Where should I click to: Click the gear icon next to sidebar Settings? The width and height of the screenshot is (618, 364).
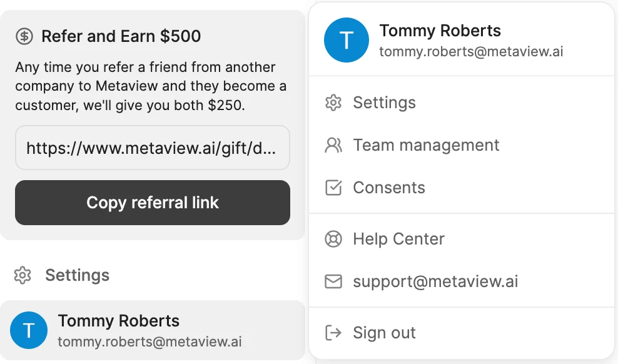tap(23, 275)
